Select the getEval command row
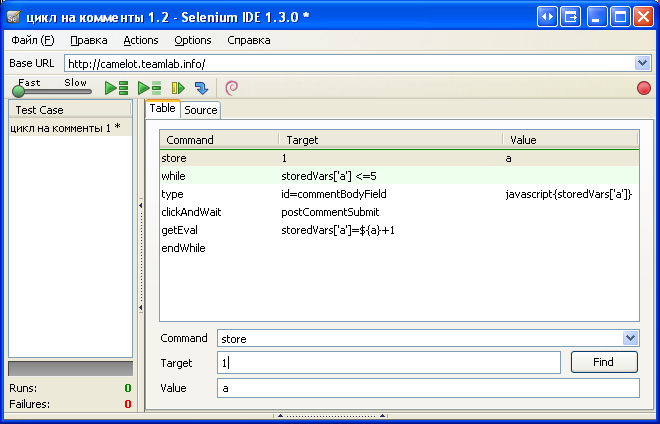Screen dimensions: 660x424 (x=399, y=230)
